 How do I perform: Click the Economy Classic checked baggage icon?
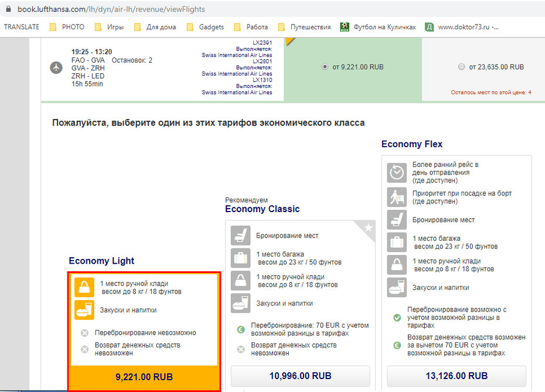pyautogui.click(x=240, y=258)
